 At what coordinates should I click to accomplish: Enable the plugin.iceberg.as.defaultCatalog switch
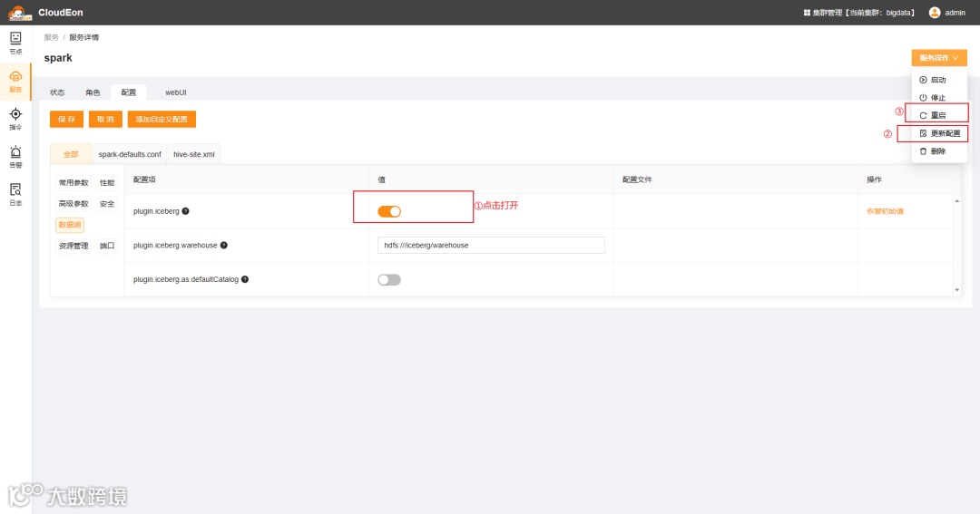point(388,280)
